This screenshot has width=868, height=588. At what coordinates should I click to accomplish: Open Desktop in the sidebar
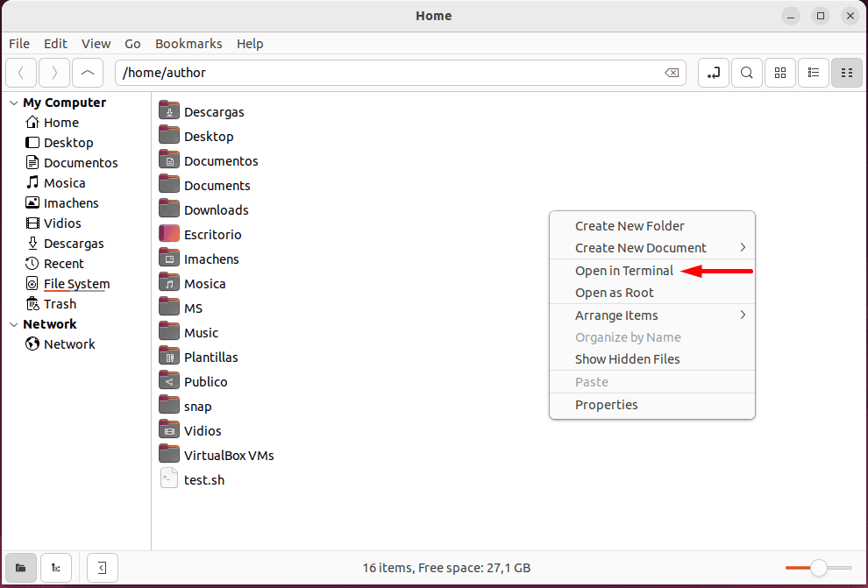(x=60, y=143)
